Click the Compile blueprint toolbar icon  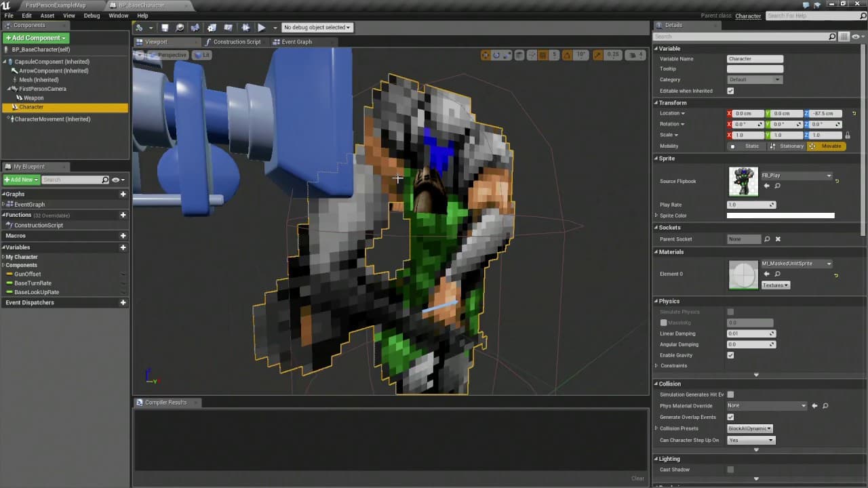point(139,28)
